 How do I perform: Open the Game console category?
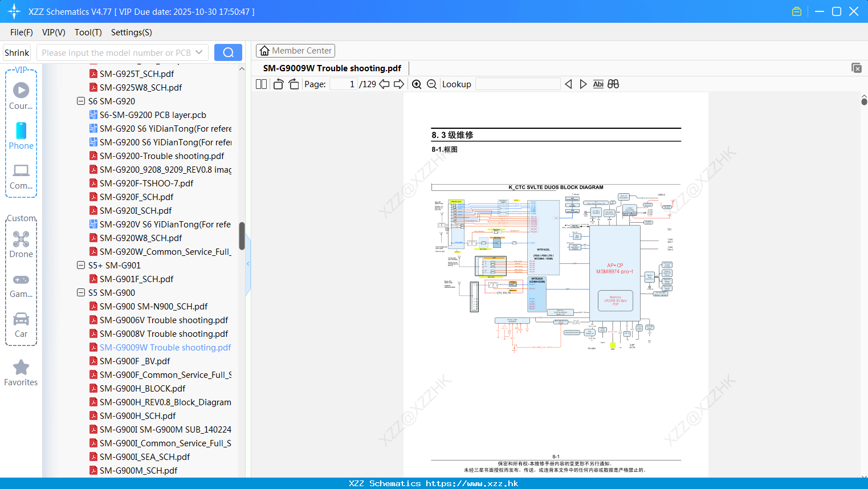(21, 286)
